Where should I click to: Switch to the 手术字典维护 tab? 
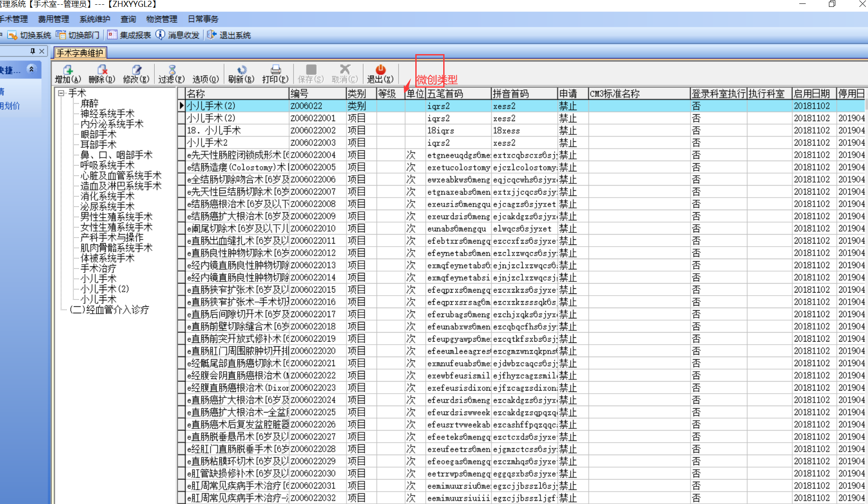pyautogui.click(x=80, y=53)
